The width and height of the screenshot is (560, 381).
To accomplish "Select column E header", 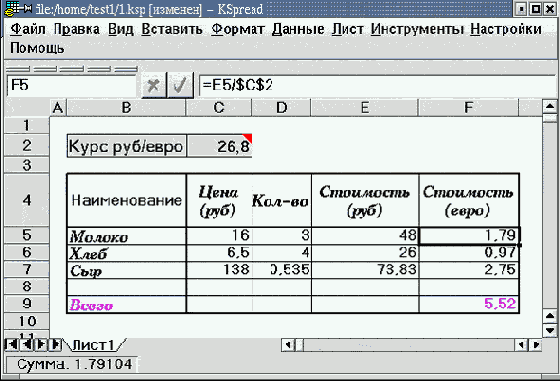I will pyautogui.click(x=365, y=108).
